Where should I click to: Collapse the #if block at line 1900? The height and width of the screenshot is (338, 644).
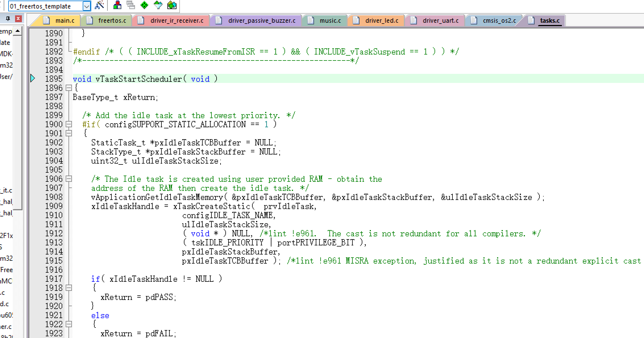tap(68, 124)
